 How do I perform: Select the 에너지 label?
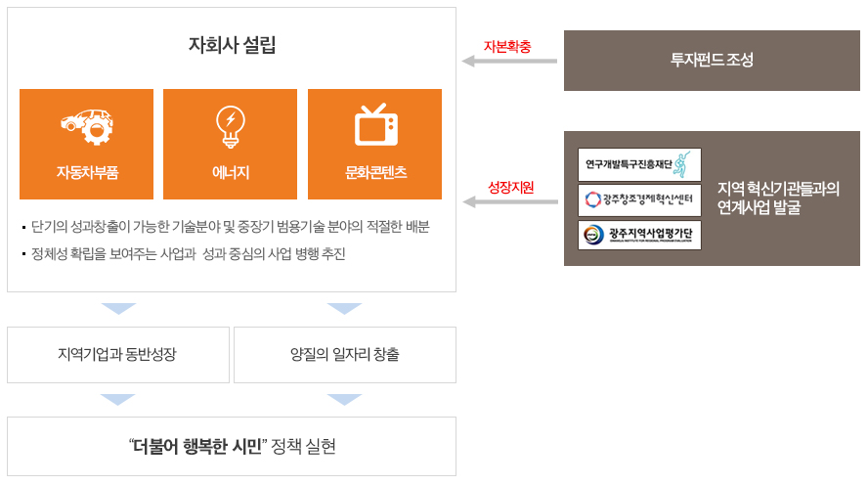point(231,172)
